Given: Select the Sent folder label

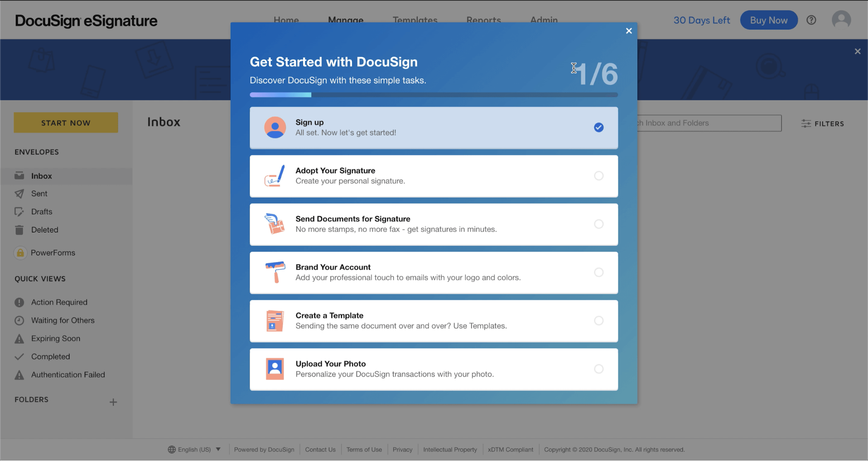Looking at the screenshot, I should click(39, 194).
